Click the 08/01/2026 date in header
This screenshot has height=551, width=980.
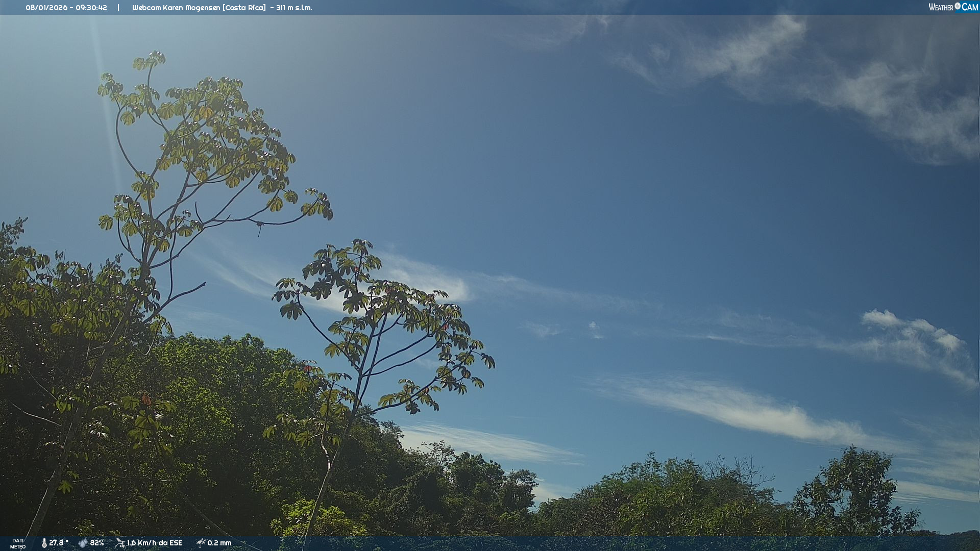46,8
